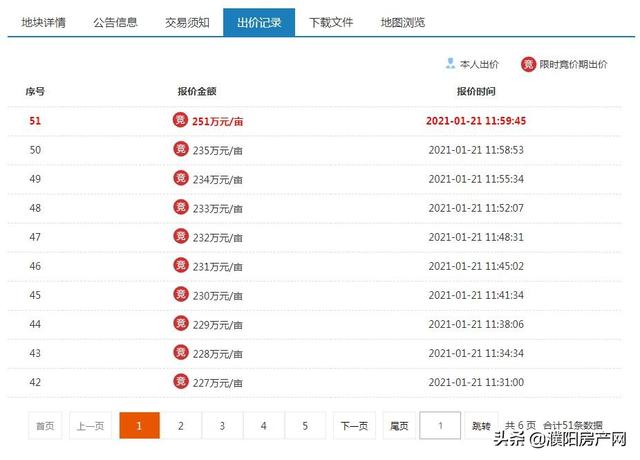This screenshot has width=640, height=460.
Task: Go to page 3 of records
Action: point(222,426)
